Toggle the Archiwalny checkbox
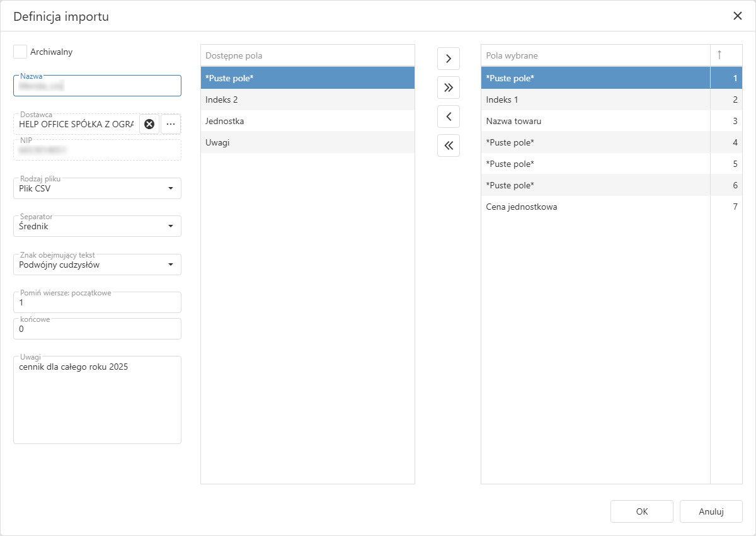Screen dimensions: 756x536 pyautogui.click(x=20, y=52)
